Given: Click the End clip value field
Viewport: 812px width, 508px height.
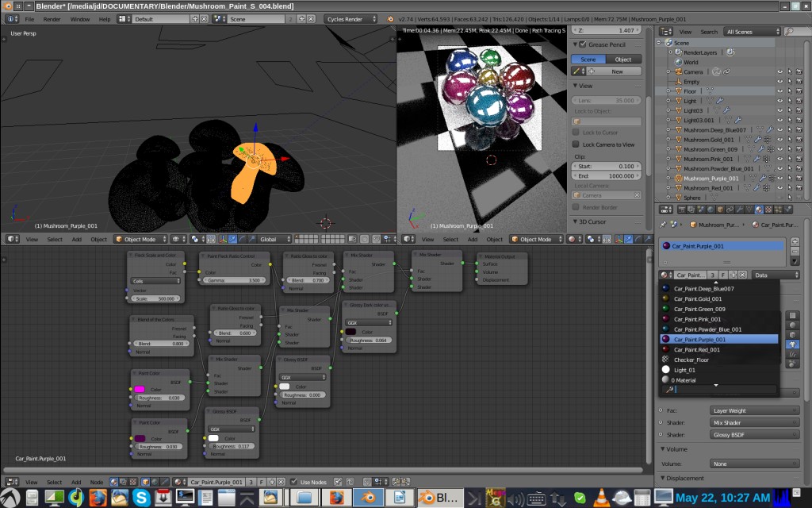Looking at the screenshot, I should 605,175.
